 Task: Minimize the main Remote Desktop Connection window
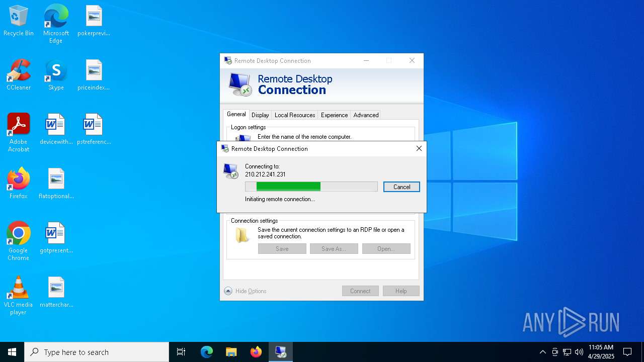pos(366,60)
